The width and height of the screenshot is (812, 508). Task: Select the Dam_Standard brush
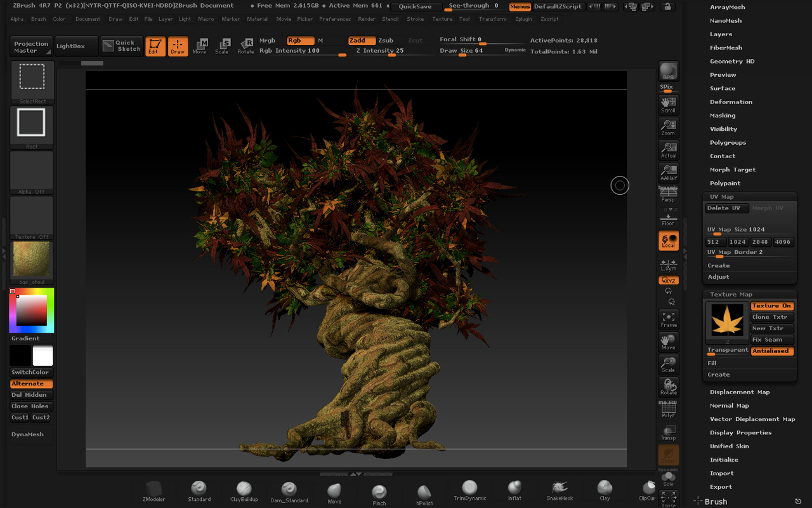click(289, 492)
